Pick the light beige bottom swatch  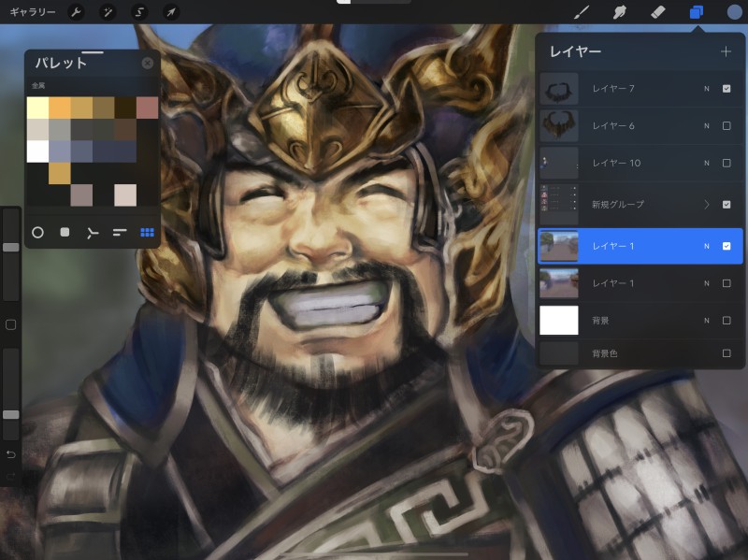125,195
